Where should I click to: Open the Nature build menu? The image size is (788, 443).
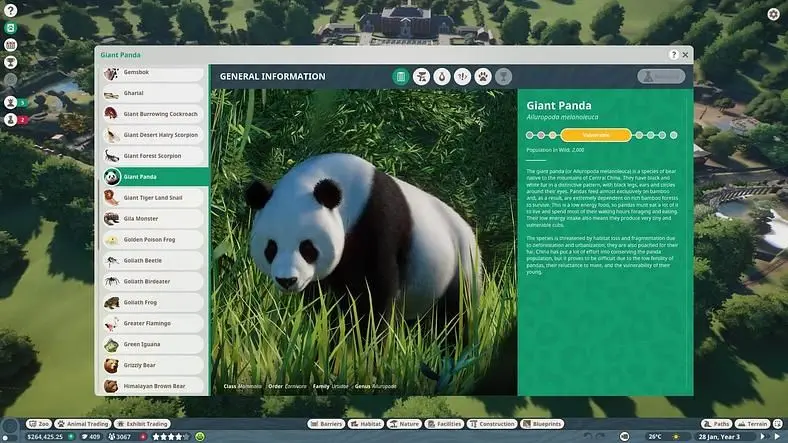404,424
